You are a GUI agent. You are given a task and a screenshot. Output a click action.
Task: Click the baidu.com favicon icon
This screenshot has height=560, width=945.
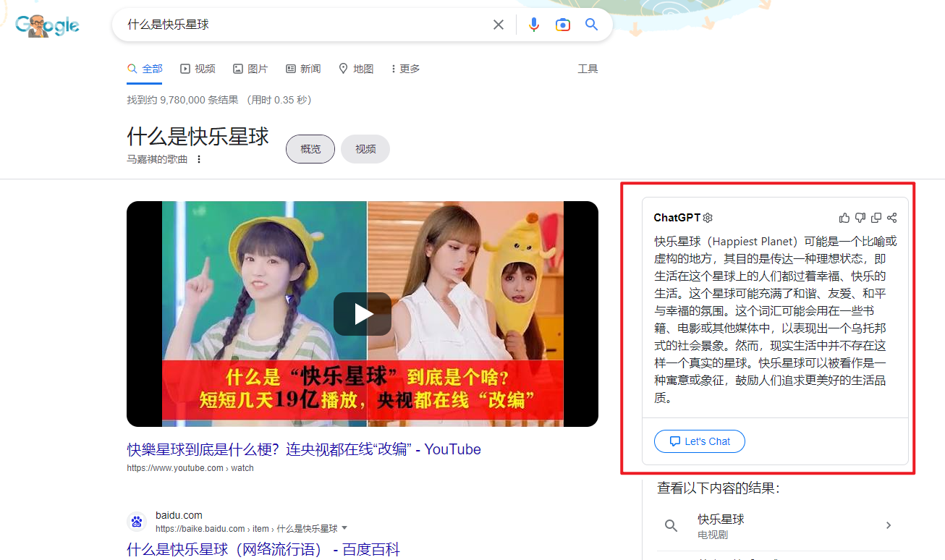click(x=137, y=522)
